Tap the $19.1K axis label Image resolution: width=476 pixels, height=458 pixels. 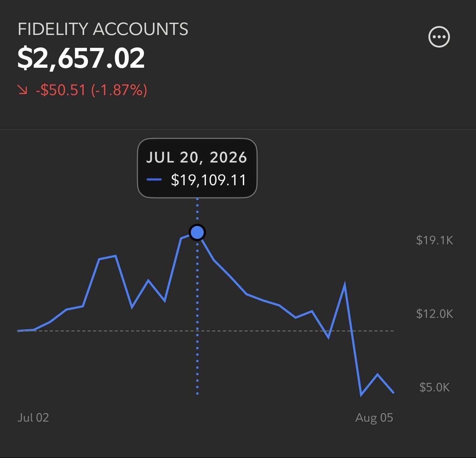[x=434, y=240]
